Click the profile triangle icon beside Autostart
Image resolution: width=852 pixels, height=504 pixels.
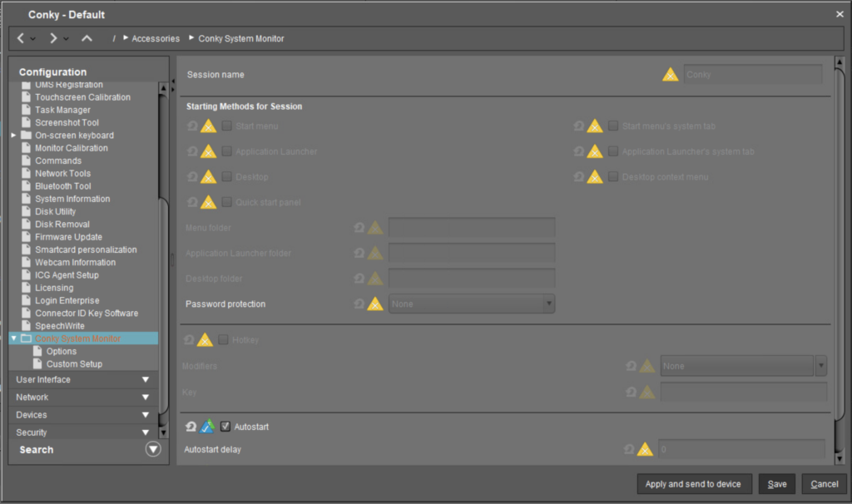207,427
